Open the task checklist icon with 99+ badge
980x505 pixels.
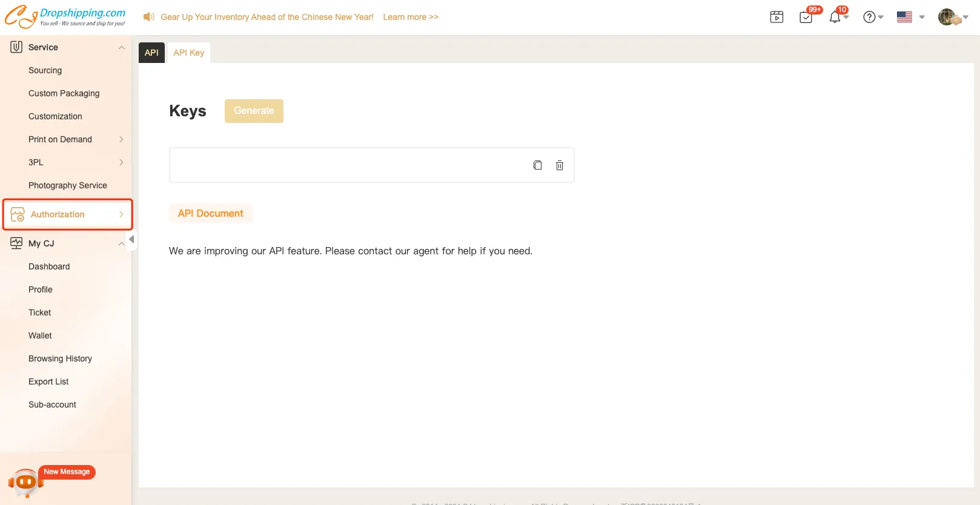point(806,17)
